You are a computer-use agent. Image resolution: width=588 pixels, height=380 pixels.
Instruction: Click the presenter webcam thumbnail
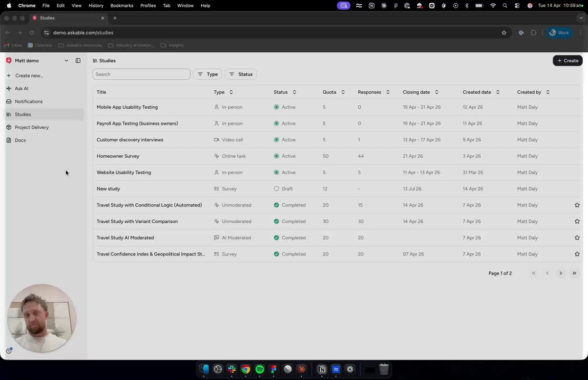pos(42,318)
